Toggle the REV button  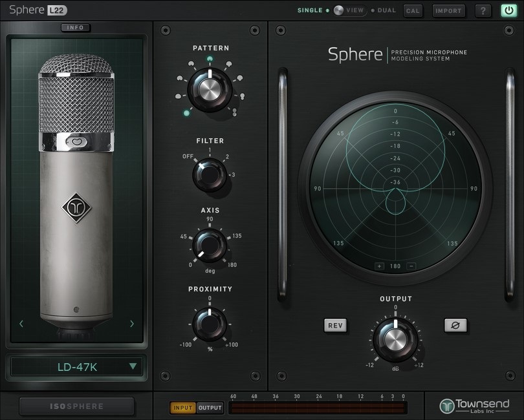pyautogui.click(x=335, y=325)
